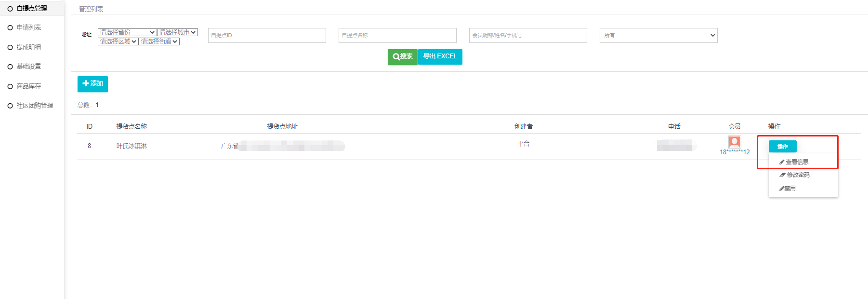Click the green 搜索 search button
868x299 pixels.
402,57
